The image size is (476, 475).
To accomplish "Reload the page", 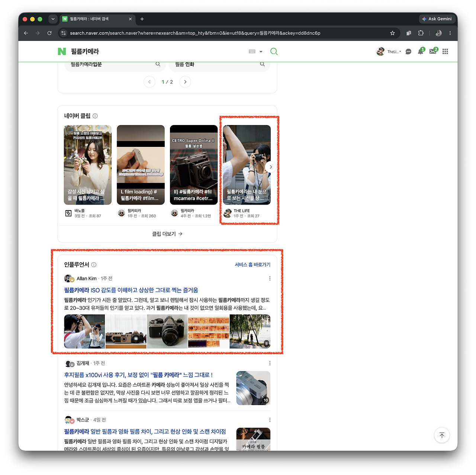I will (49, 33).
